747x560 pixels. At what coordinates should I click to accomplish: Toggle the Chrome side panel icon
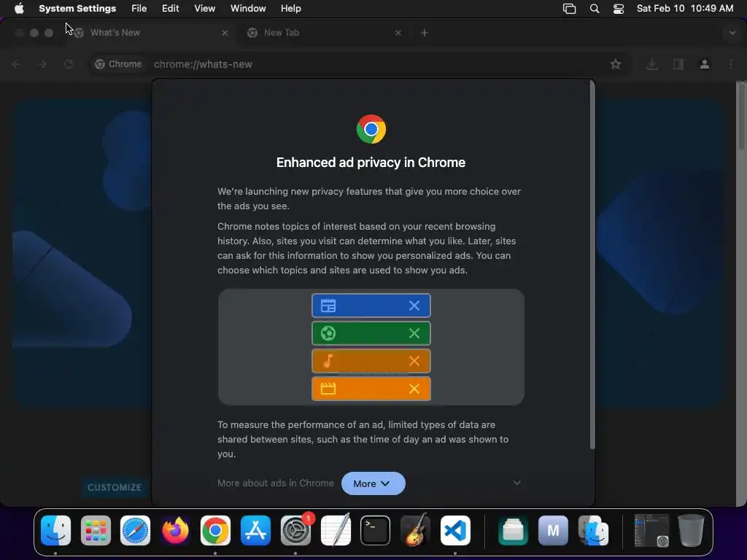(678, 64)
